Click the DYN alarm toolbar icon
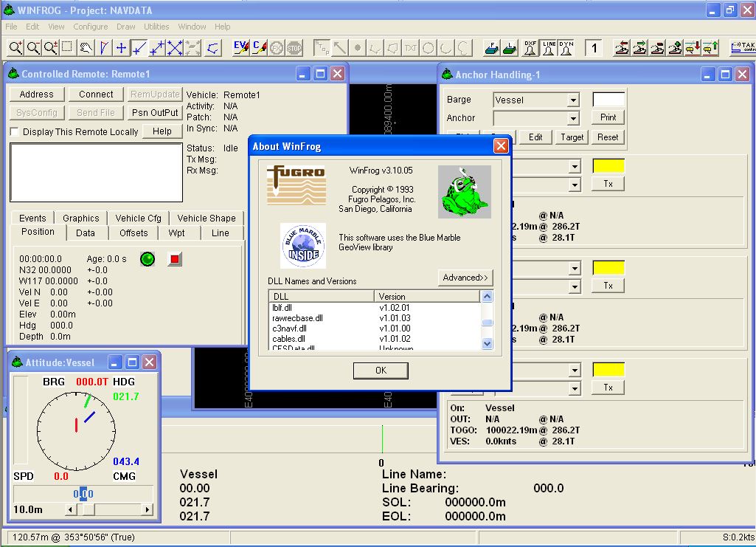 (566, 47)
